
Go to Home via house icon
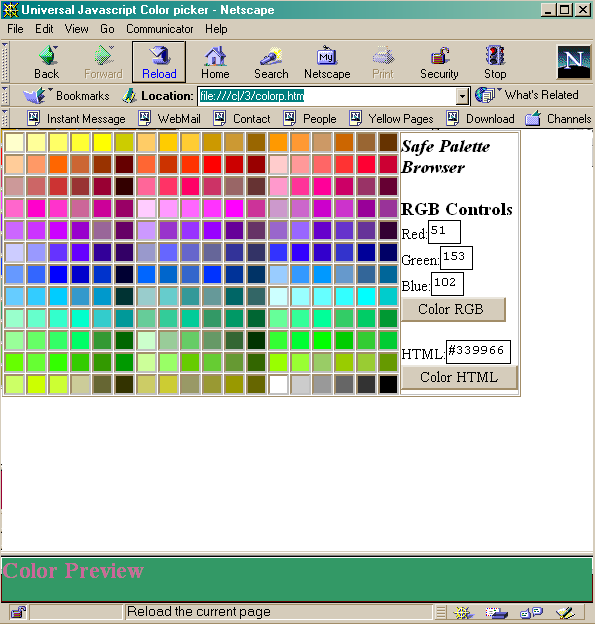click(x=215, y=56)
